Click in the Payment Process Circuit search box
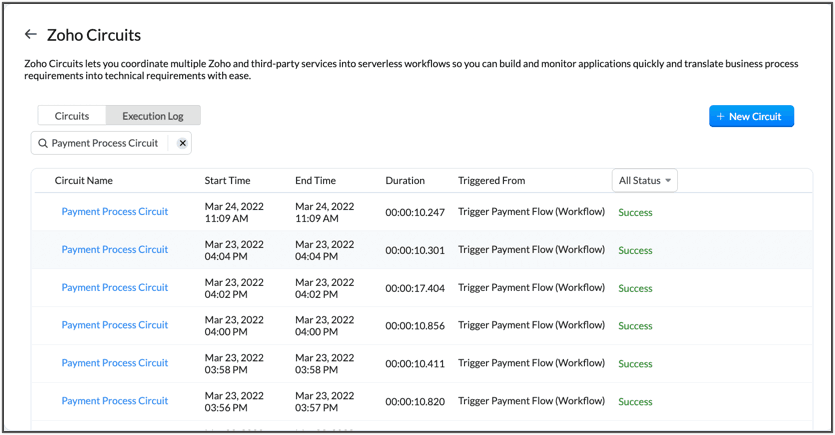Image resolution: width=835 pixels, height=435 pixels. [x=105, y=143]
